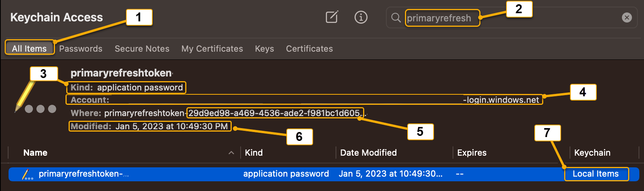Open the Secure Notes tab
This screenshot has height=191, width=644.
[x=142, y=49]
